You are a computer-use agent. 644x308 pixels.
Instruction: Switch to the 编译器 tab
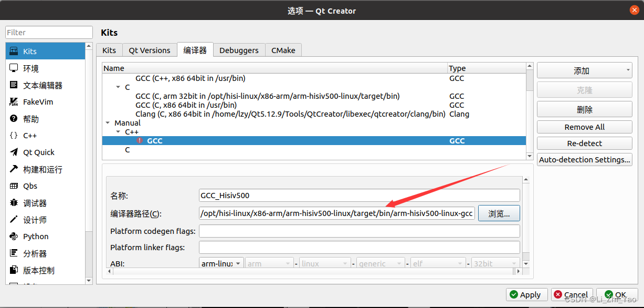[x=195, y=50]
